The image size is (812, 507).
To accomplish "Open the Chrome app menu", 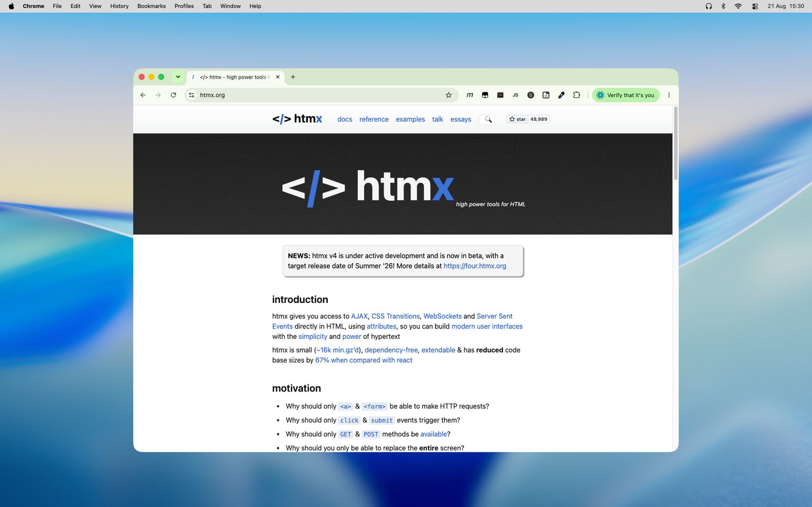I will [x=33, y=6].
